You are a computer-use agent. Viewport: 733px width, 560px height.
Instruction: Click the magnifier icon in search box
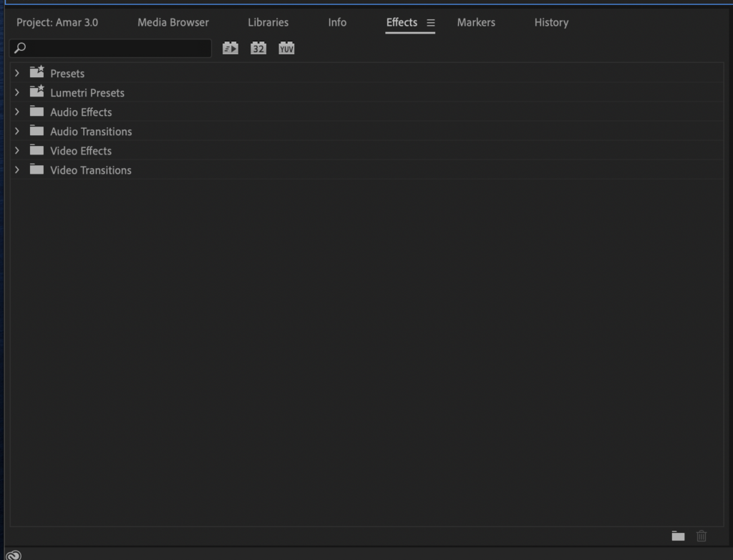20,48
